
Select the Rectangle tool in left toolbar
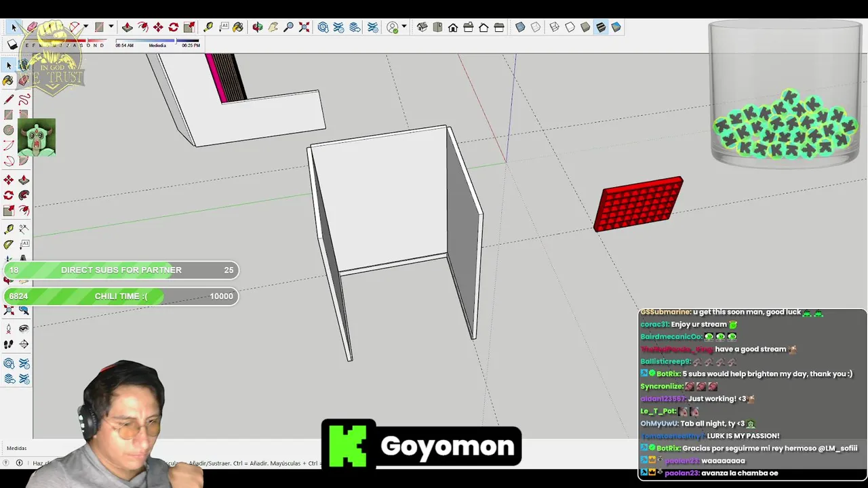[x=8, y=115]
